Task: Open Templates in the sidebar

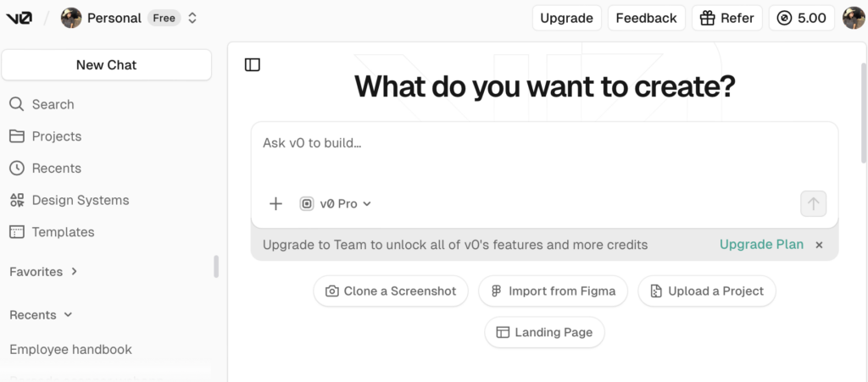Action: [x=63, y=232]
